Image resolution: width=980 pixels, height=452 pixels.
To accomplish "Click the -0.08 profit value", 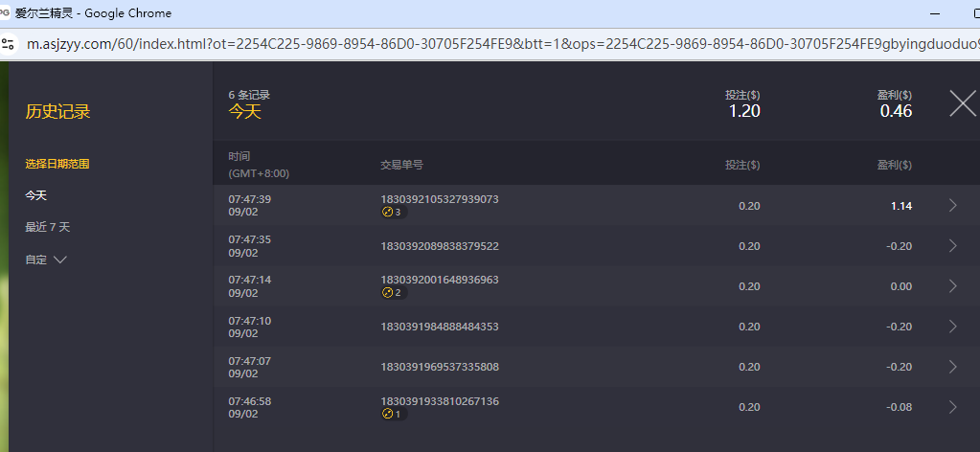I will (x=899, y=408).
